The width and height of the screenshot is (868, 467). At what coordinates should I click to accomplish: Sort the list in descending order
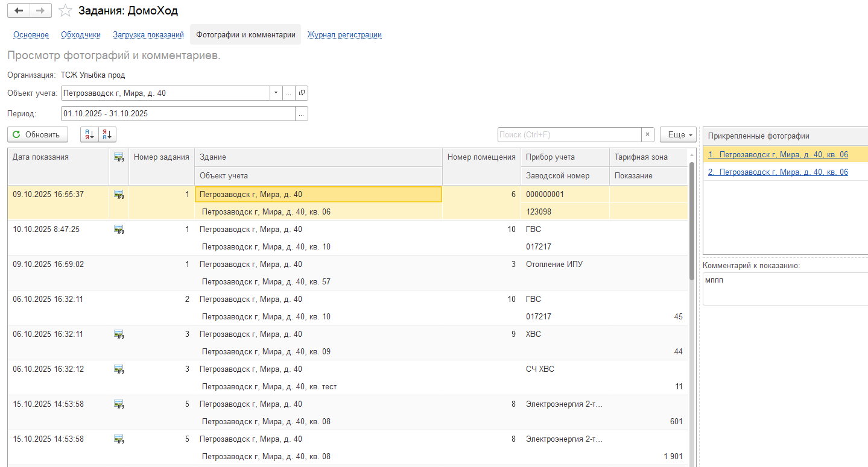(x=107, y=134)
